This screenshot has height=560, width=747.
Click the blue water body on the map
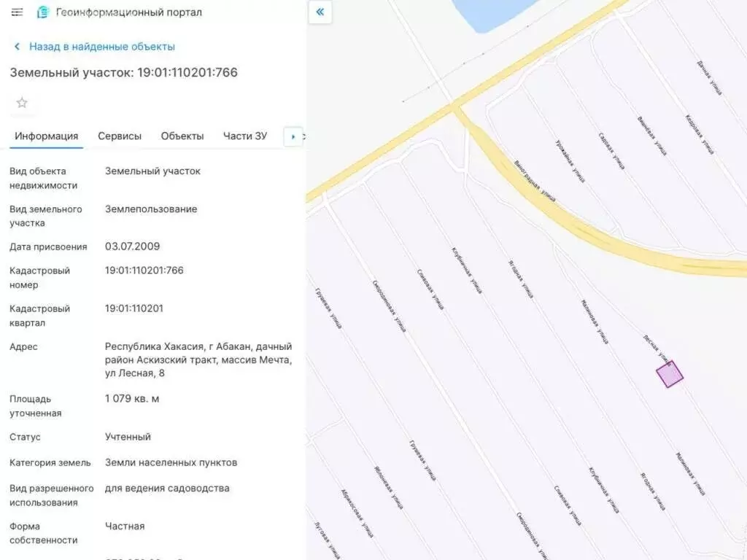(x=492, y=13)
